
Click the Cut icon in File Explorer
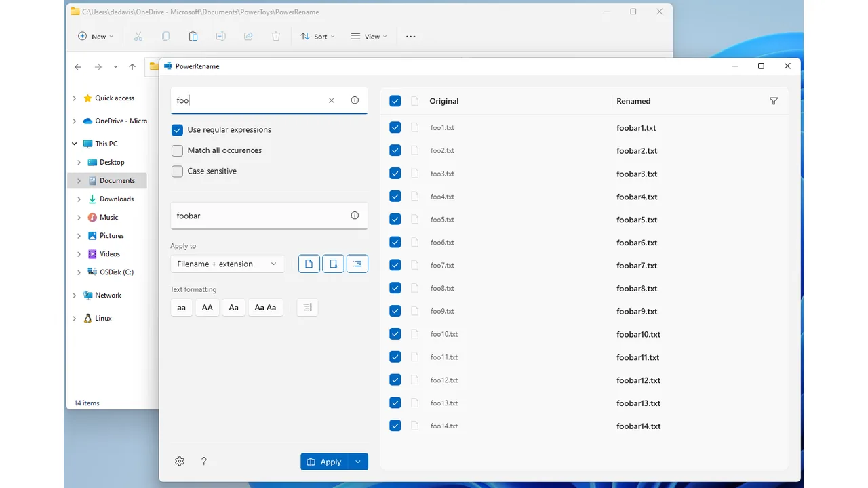click(x=138, y=37)
